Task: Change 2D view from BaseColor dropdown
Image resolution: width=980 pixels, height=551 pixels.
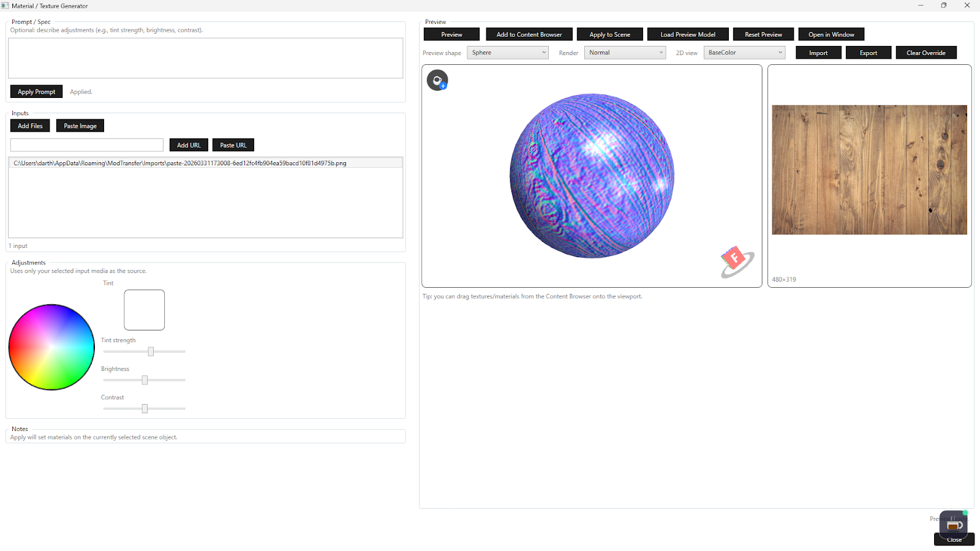Action: coord(743,52)
